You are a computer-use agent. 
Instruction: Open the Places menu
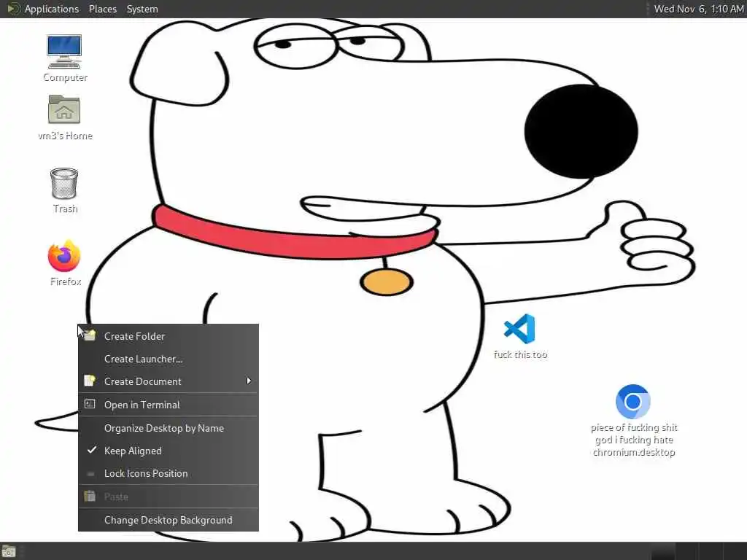click(102, 9)
